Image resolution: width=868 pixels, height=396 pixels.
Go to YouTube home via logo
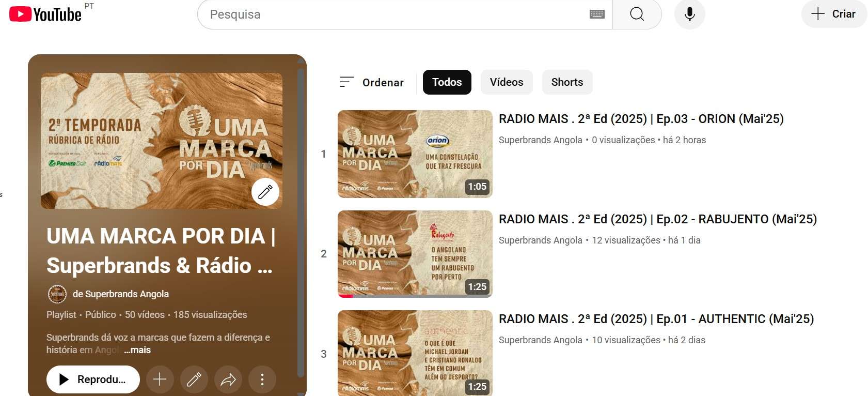pyautogui.click(x=45, y=14)
